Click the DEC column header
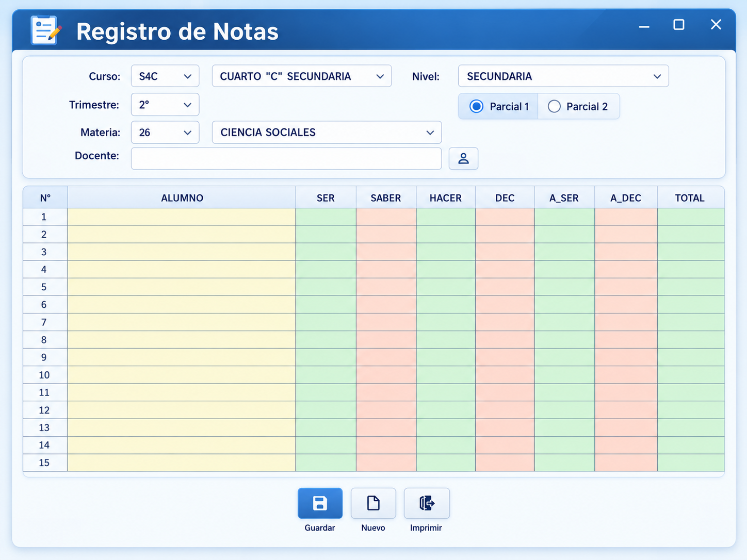The height and width of the screenshot is (560, 747). tap(505, 198)
